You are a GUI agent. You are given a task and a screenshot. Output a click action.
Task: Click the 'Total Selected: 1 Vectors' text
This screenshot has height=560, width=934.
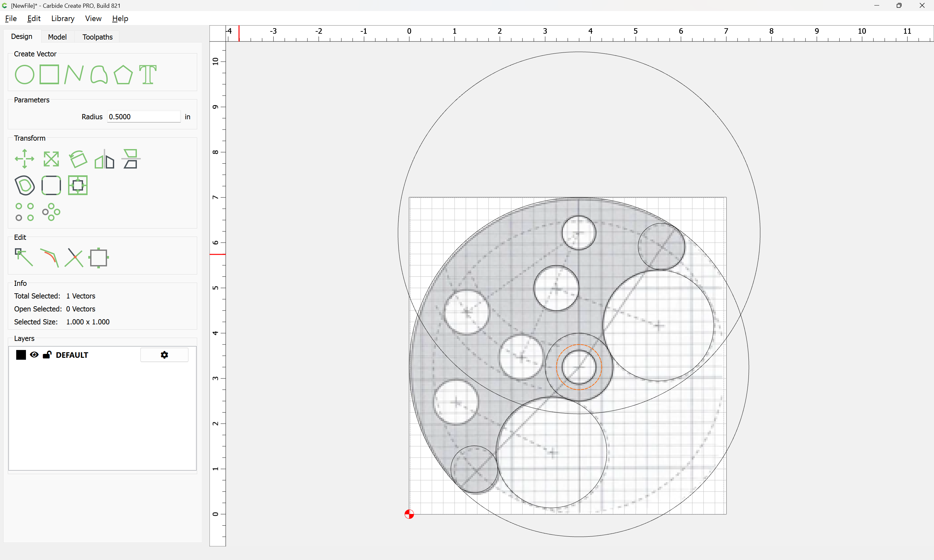click(55, 296)
